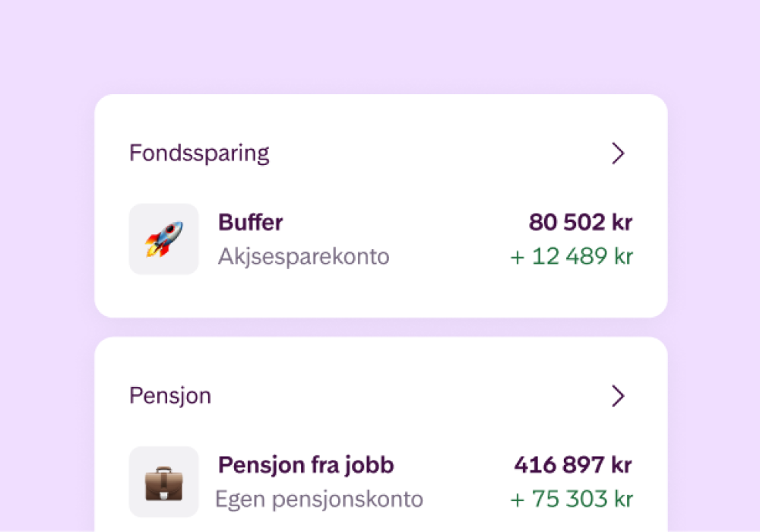Select the Pensjon fra jobb account name
The height and width of the screenshot is (532, 760).
[x=306, y=464]
